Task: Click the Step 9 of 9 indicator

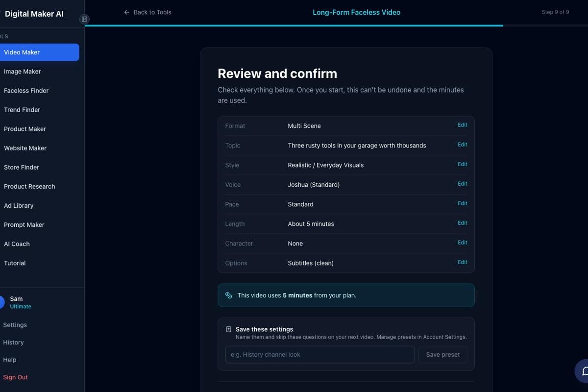Action: coord(555,12)
